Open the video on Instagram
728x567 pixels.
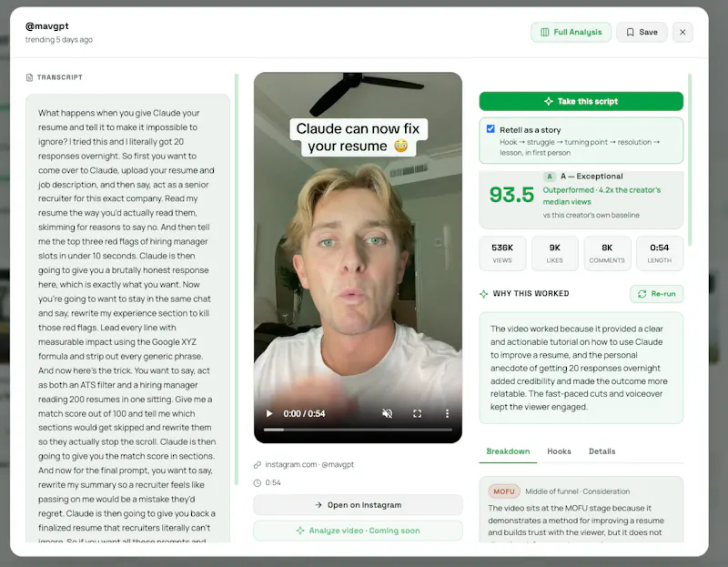tap(358, 505)
